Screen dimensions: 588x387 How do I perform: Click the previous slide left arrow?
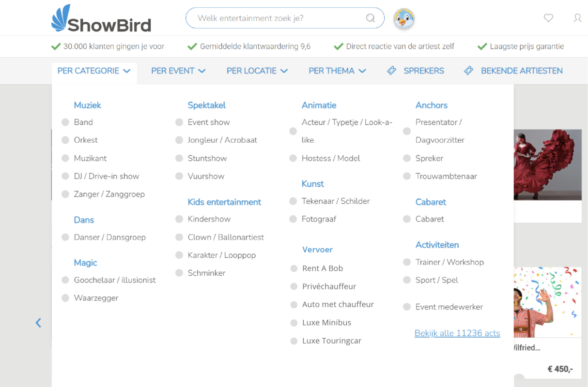click(38, 323)
